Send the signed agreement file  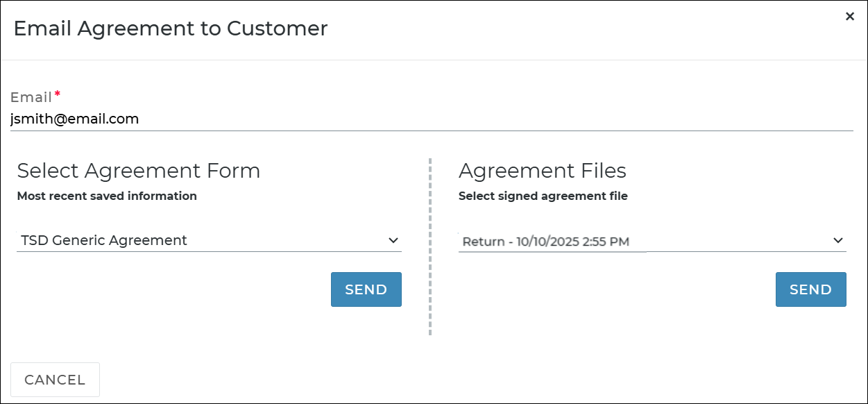pos(810,289)
